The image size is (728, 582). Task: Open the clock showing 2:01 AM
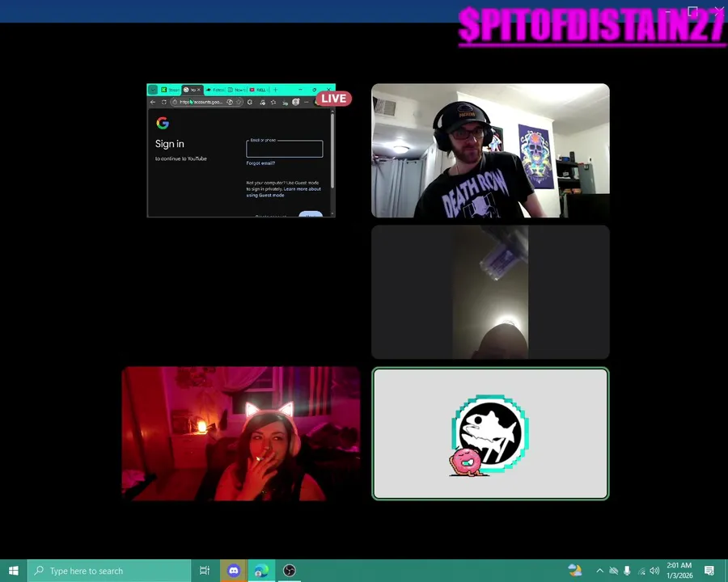pyautogui.click(x=679, y=571)
